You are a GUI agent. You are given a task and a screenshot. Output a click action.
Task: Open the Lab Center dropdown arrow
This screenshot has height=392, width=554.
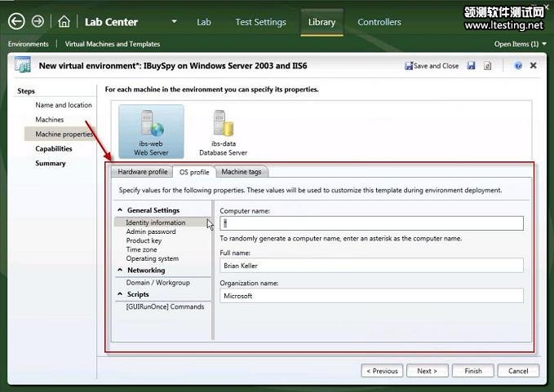click(x=174, y=22)
